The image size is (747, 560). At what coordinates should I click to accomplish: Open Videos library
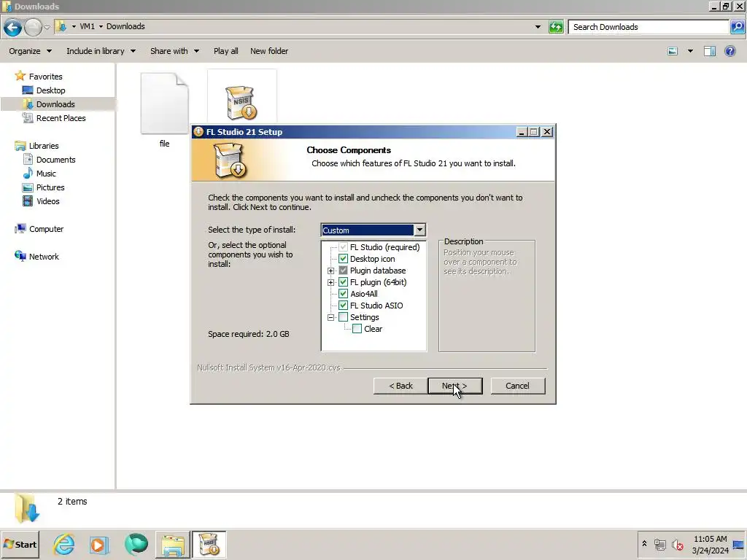click(47, 201)
